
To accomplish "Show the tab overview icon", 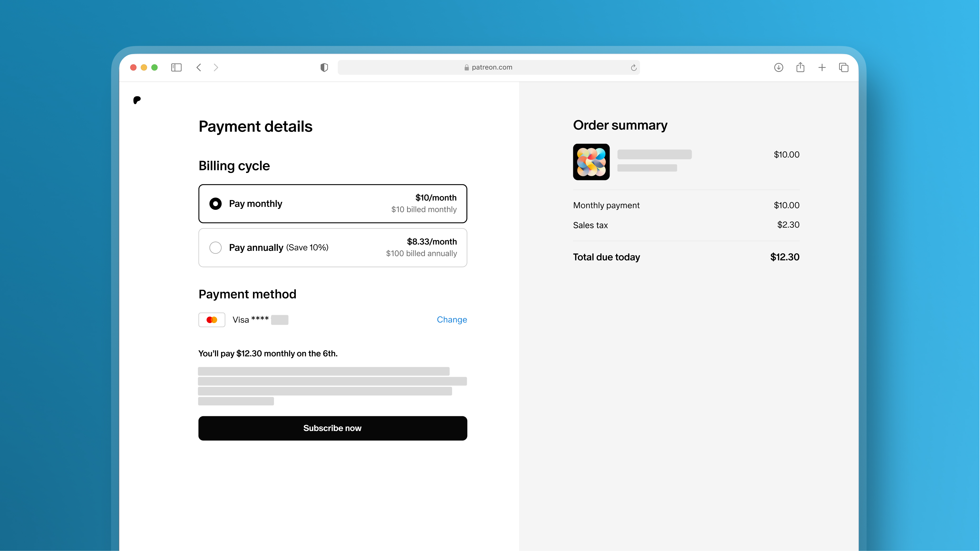I will (844, 67).
